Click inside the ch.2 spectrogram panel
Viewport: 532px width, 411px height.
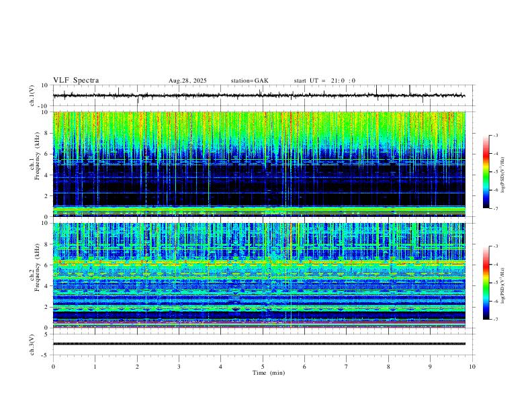click(259, 275)
